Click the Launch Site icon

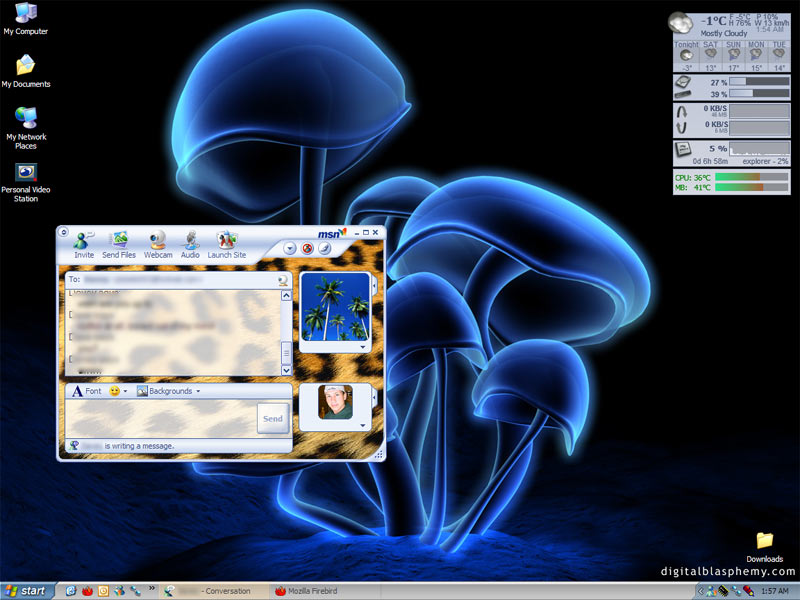(x=227, y=241)
